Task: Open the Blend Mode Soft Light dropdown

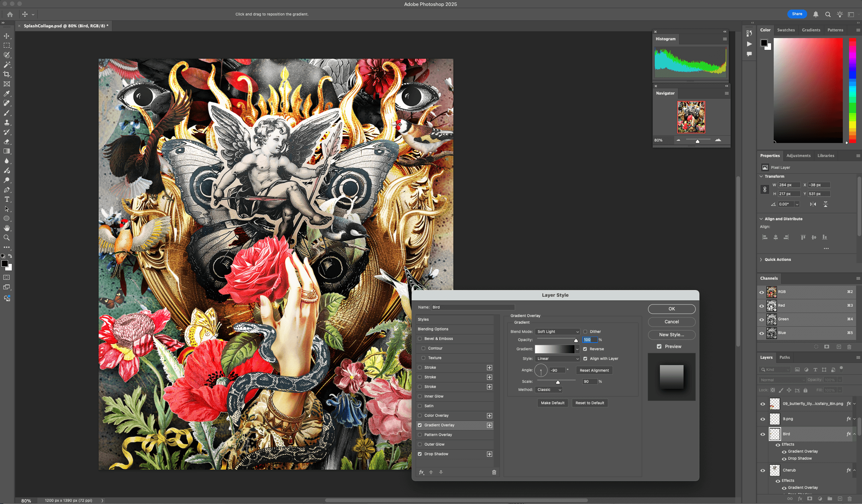Action: click(558, 332)
